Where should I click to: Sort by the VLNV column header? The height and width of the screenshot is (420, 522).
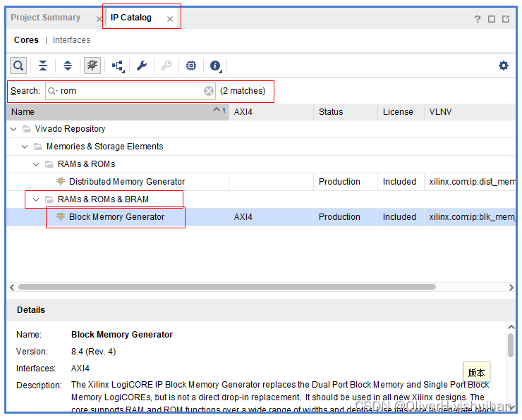[470, 112]
